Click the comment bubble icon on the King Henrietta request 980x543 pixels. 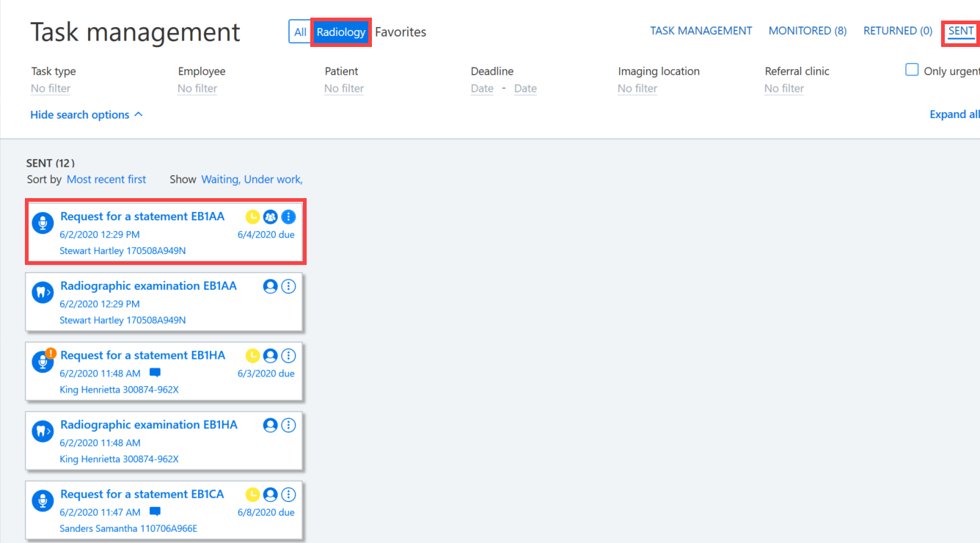[x=155, y=373]
